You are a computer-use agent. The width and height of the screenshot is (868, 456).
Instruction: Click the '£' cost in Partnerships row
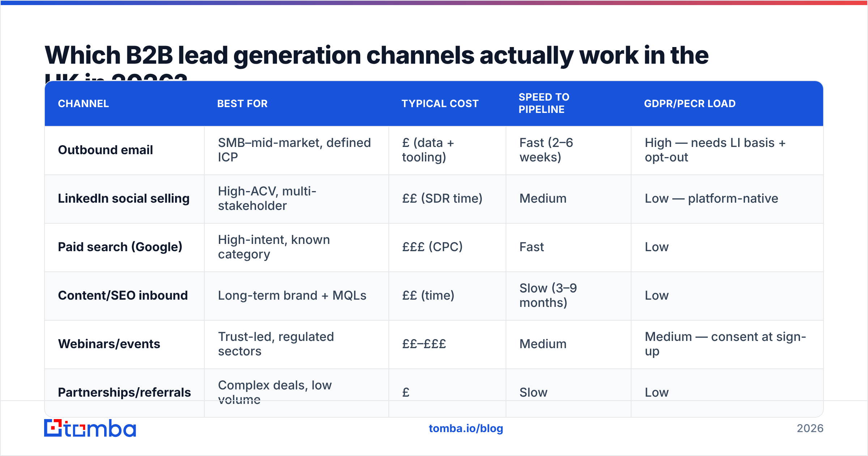click(x=406, y=392)
